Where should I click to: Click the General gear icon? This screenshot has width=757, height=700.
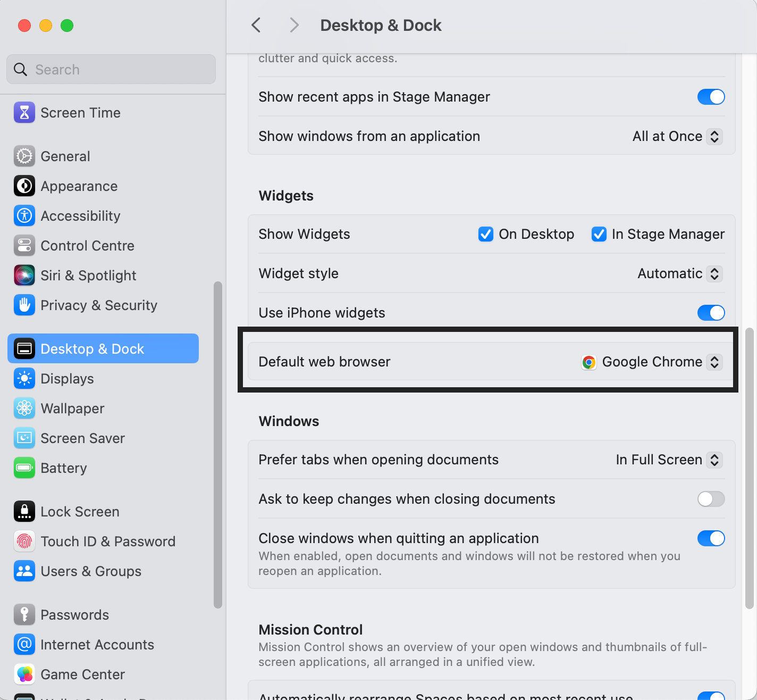tap(24, 156)
